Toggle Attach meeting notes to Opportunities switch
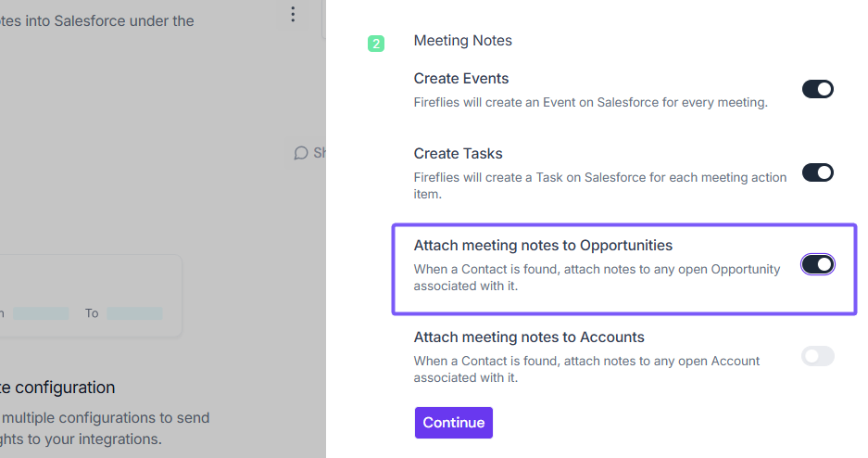This screenshot has height=458, width=868. (x=818, y=265)
